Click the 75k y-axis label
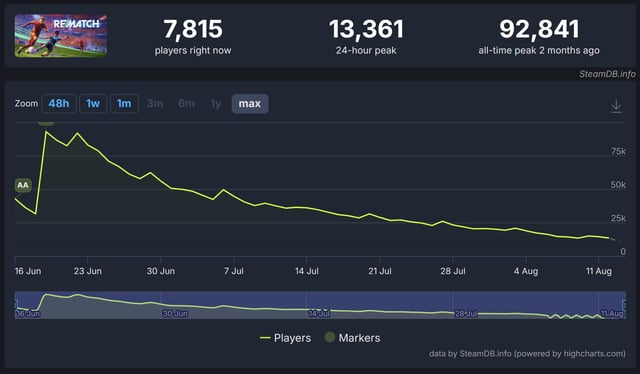Screen dimensions: 640x374 [618, 151]
